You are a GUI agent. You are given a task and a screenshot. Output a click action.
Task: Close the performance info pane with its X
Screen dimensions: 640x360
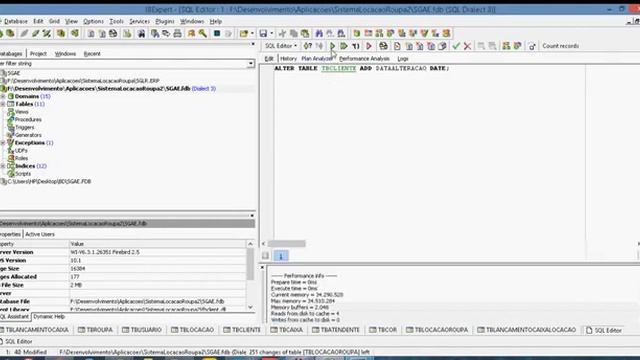262,267
